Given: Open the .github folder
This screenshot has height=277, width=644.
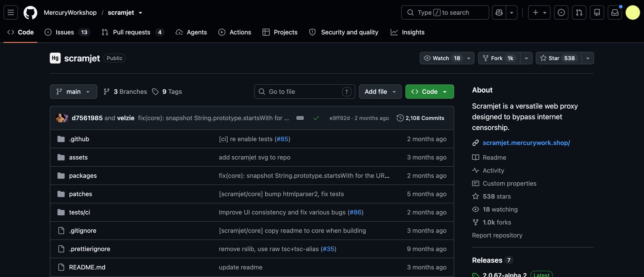Looking at the screenshot, I should pyautogui.click(x=79, y=139).
